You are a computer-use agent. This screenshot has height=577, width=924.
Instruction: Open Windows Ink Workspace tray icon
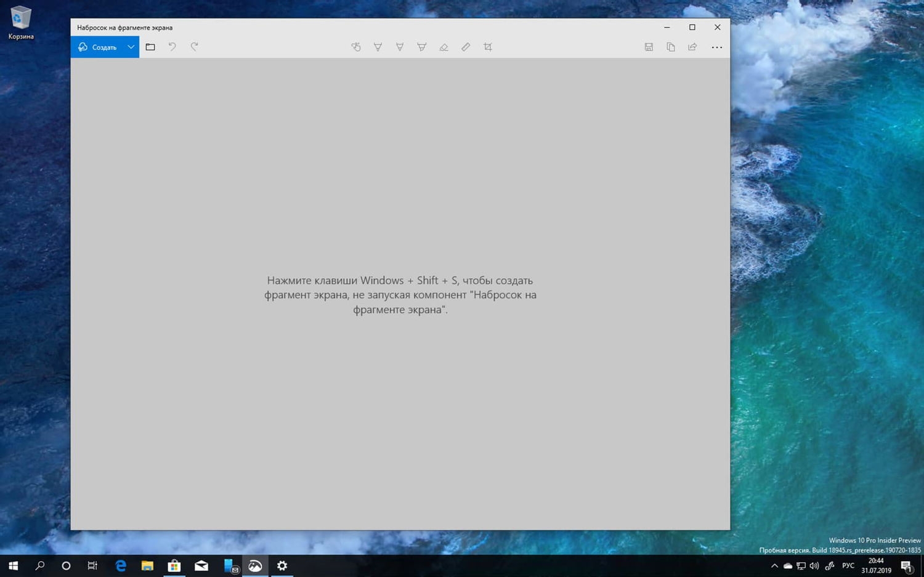[x=830, y=566]
